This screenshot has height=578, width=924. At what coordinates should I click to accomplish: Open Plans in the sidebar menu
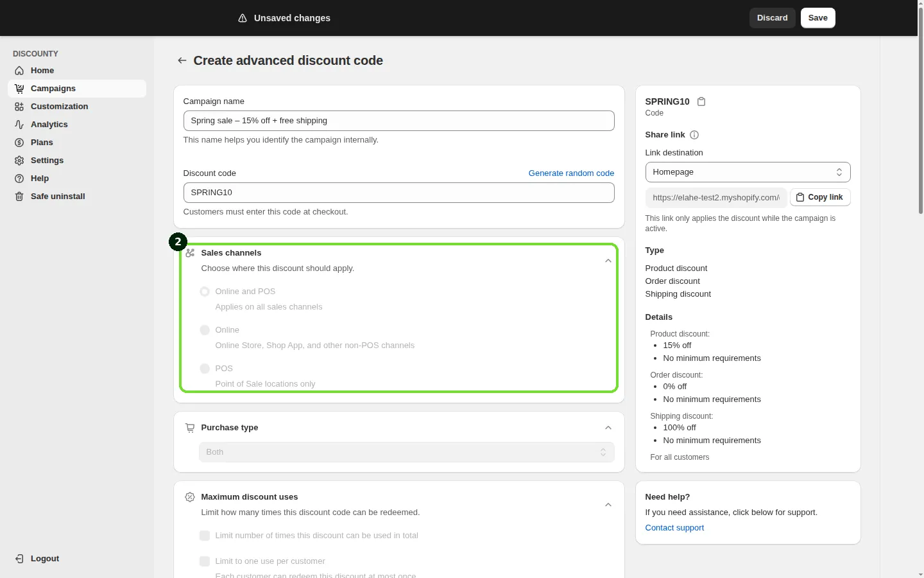coord(77,143)
